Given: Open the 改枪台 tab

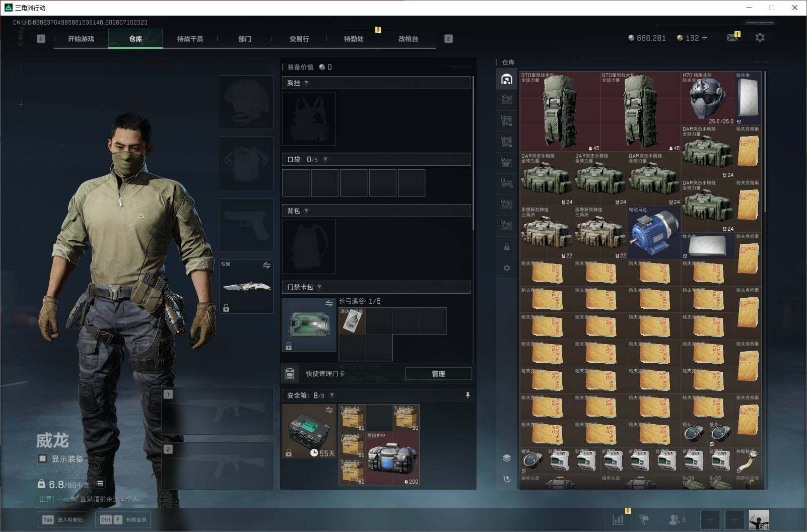Looking at the screenshot, I should (408, 39).
